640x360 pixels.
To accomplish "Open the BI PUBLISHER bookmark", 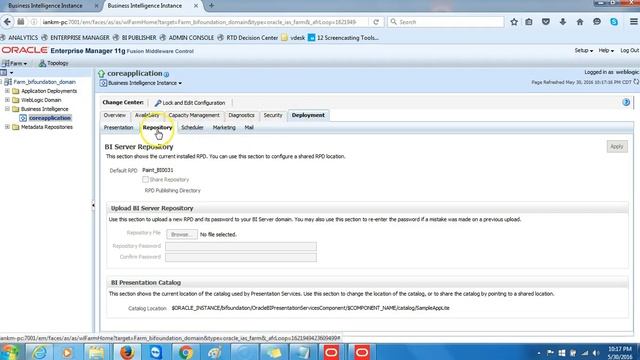I will [135, 38].
